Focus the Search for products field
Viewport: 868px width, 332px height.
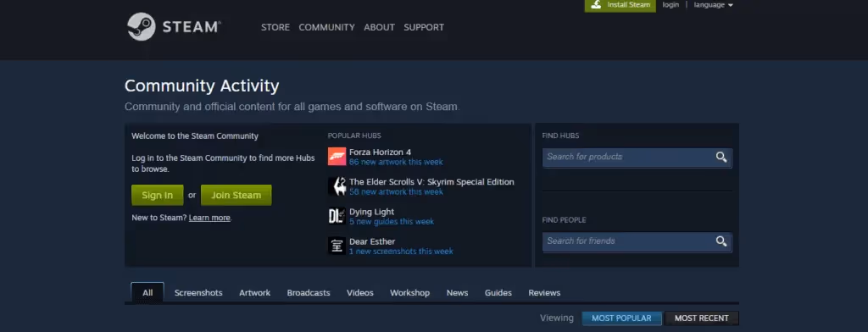pos(637,158)
